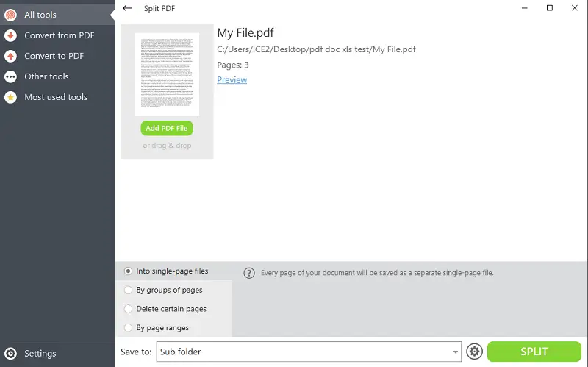Open Settings in the sidebar
The height and width of the screenshot is (367, 588).
point(57,354)
